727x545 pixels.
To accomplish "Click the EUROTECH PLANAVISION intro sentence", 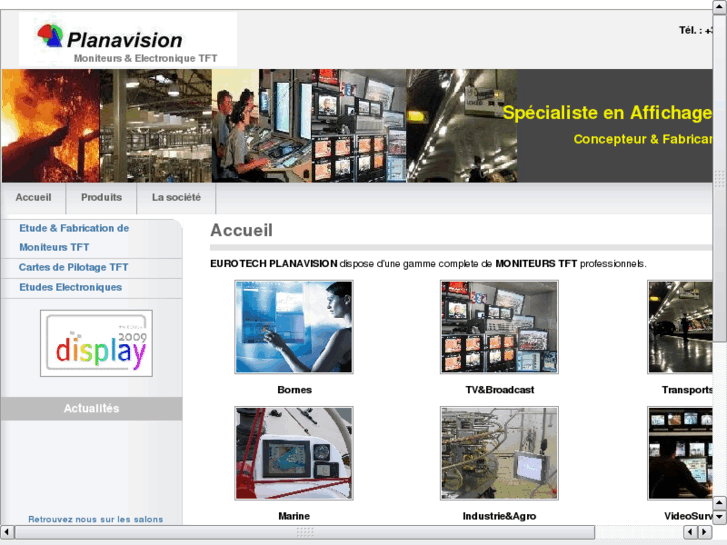I will (x=428, y=264).
